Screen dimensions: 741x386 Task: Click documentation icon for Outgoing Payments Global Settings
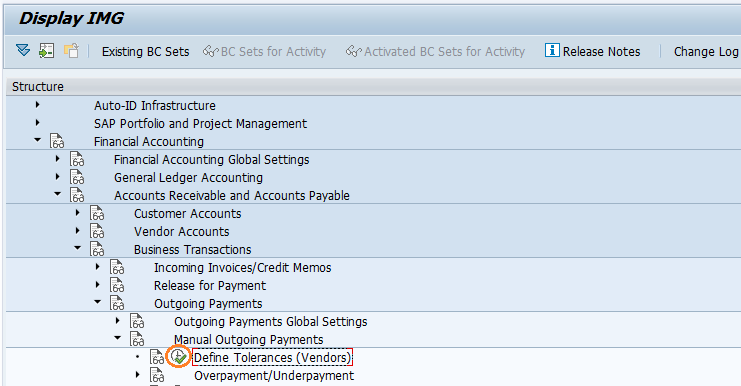[137, 321]
